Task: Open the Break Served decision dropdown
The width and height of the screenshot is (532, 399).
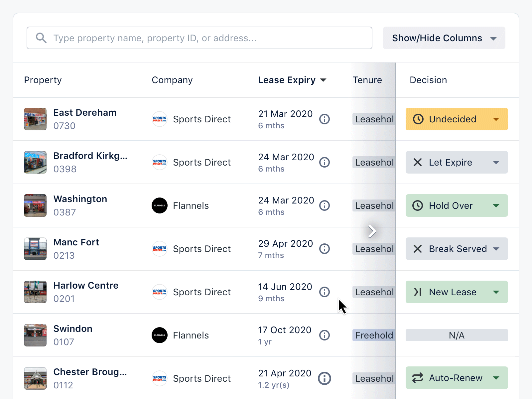Action: click(457, 249)
